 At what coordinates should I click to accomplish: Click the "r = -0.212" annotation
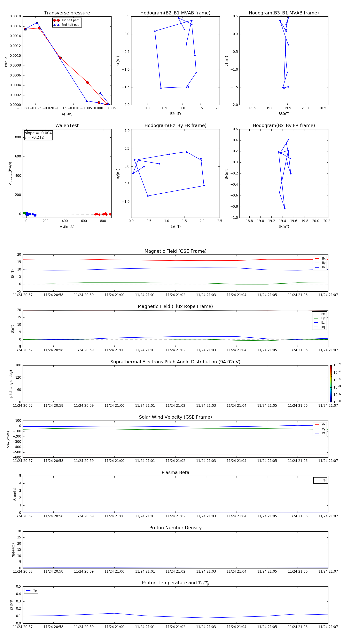[x=35, y=137]
